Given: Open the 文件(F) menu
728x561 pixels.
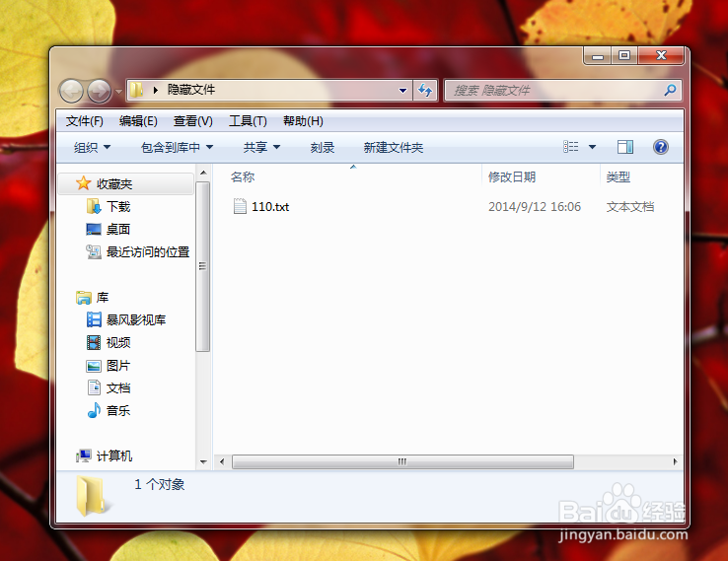Looking at the screenshot, I should tap(84, 121).
